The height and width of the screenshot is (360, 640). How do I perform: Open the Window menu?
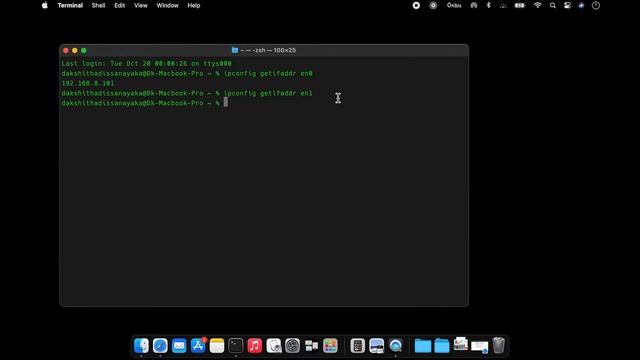(167, 5)
